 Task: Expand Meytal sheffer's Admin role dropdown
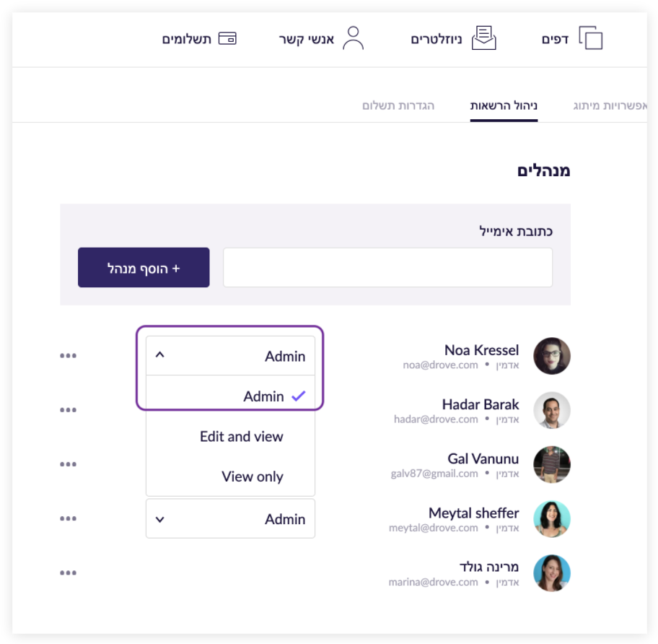(x=230, y=519)
